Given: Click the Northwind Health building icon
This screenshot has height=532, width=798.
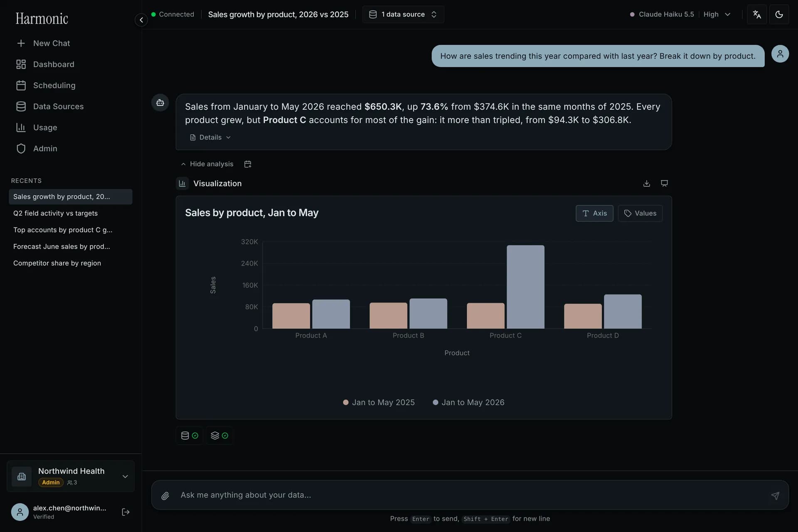Looking at the screenshot, I should coord(22,476).
